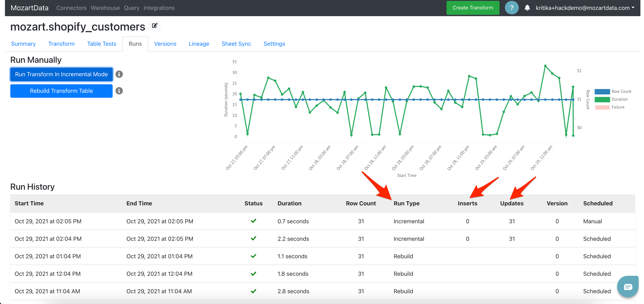This screenshot has height=304, width=644.
Task: Toggle Row Count legend swatch
Action: point(602,91)
